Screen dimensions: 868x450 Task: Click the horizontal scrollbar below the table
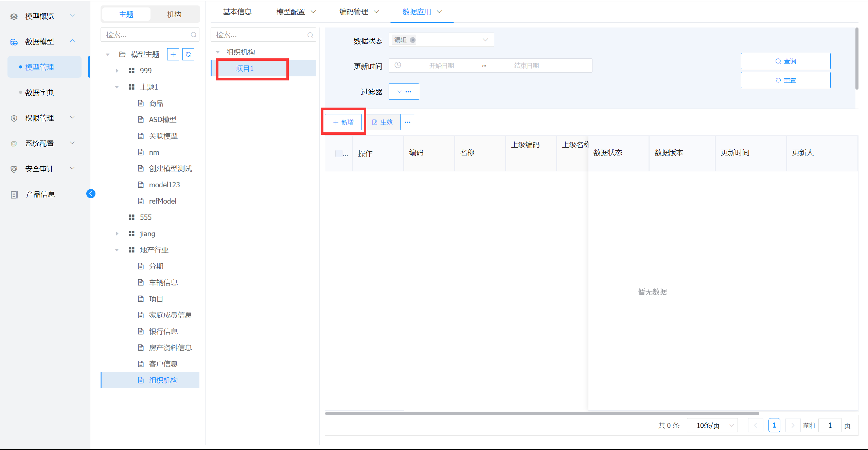542,413
